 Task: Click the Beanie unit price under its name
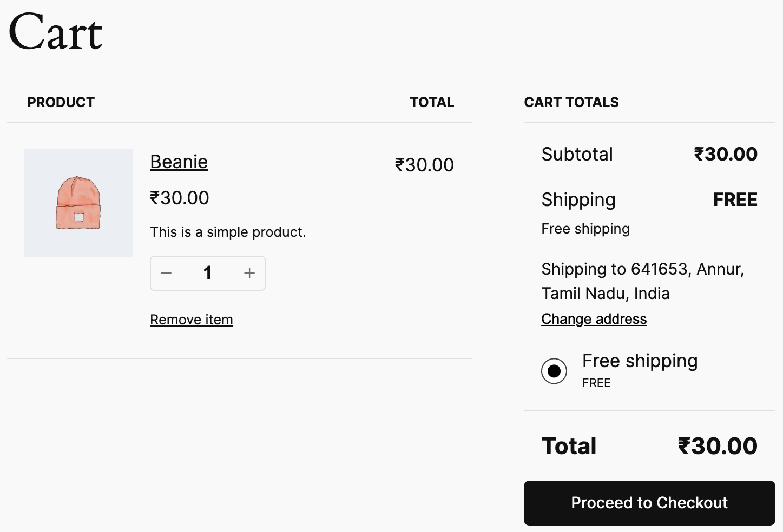pyautogui.click(x=180, y=198)
